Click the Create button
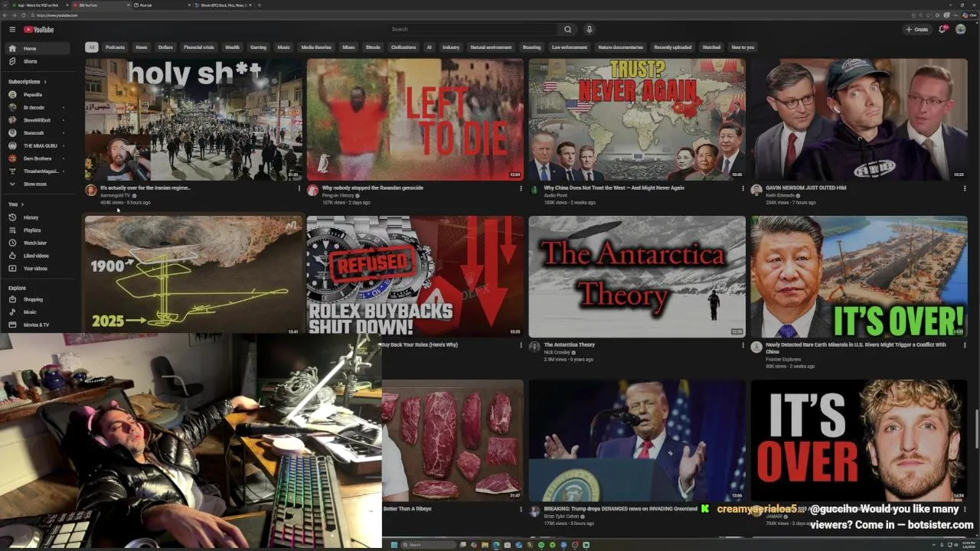This screenshot has width=980, height=551. [916, 29]
